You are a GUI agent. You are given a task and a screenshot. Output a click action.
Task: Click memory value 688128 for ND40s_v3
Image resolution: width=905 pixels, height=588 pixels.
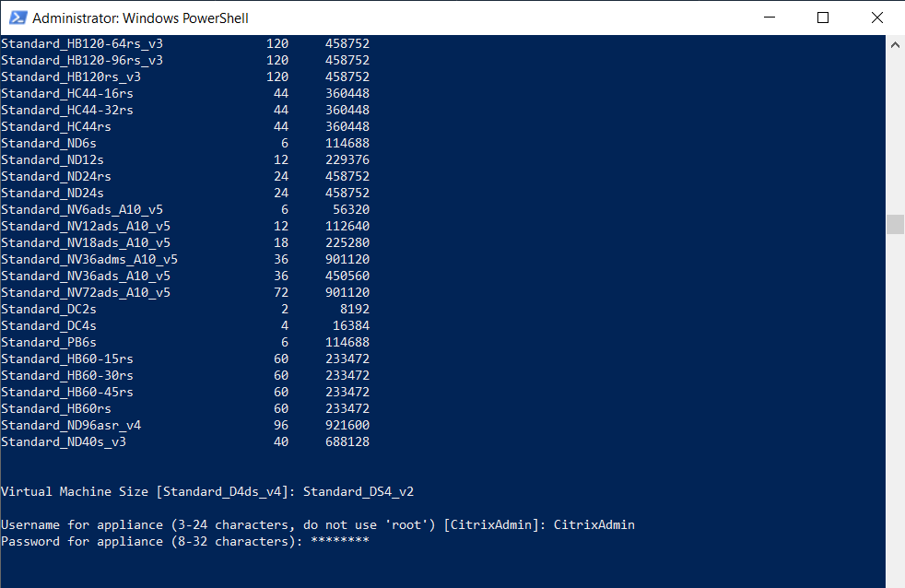click(x=347, y=442)
